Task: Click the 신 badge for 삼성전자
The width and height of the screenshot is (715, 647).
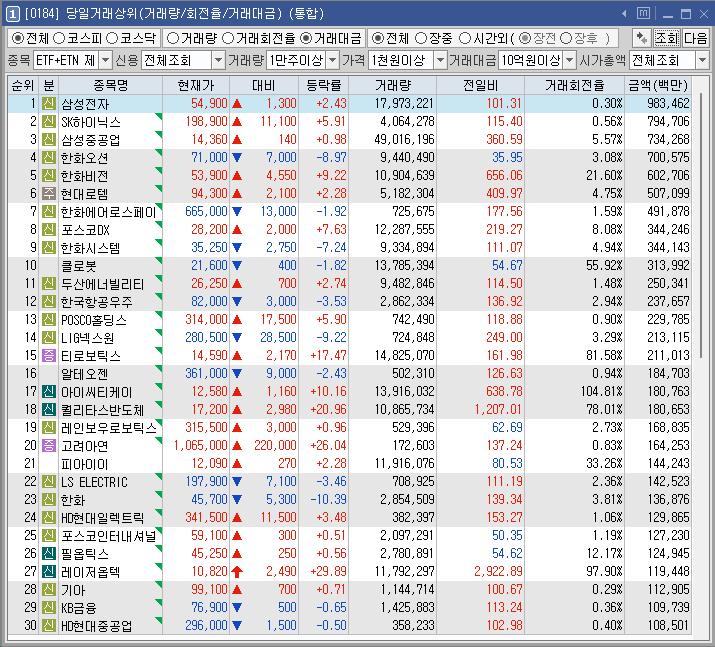Action: pos(49,104)
